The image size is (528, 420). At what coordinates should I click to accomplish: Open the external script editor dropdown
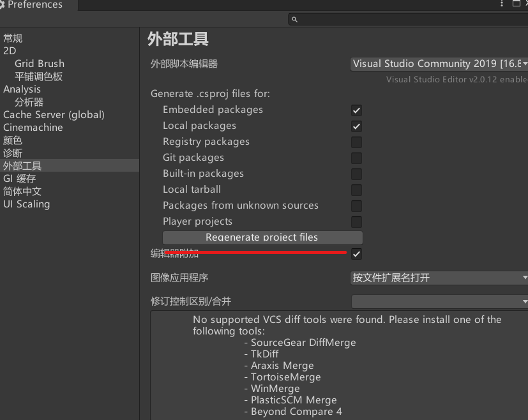439,64
